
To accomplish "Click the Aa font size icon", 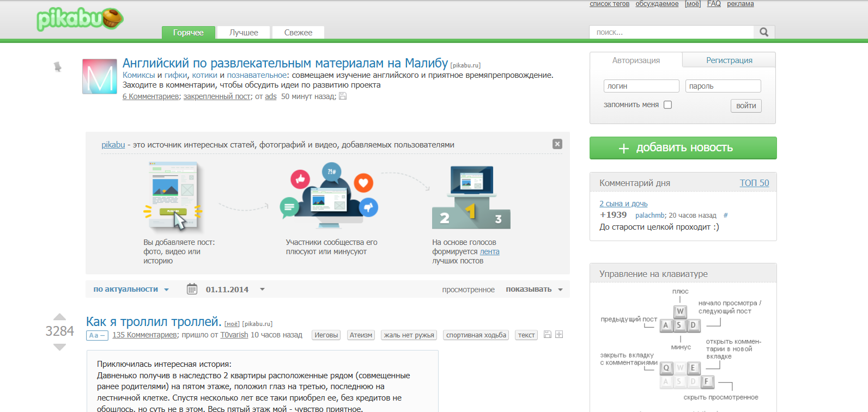I will (97, 335).
